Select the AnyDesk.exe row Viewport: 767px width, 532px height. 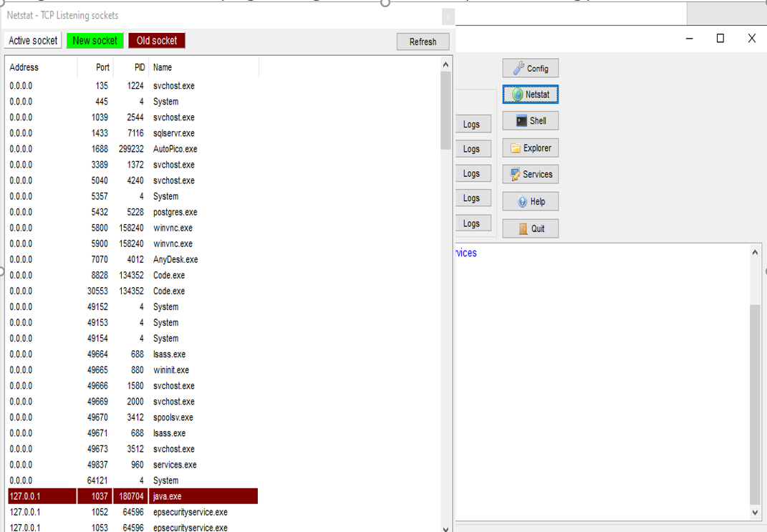(x=133, y=259)
